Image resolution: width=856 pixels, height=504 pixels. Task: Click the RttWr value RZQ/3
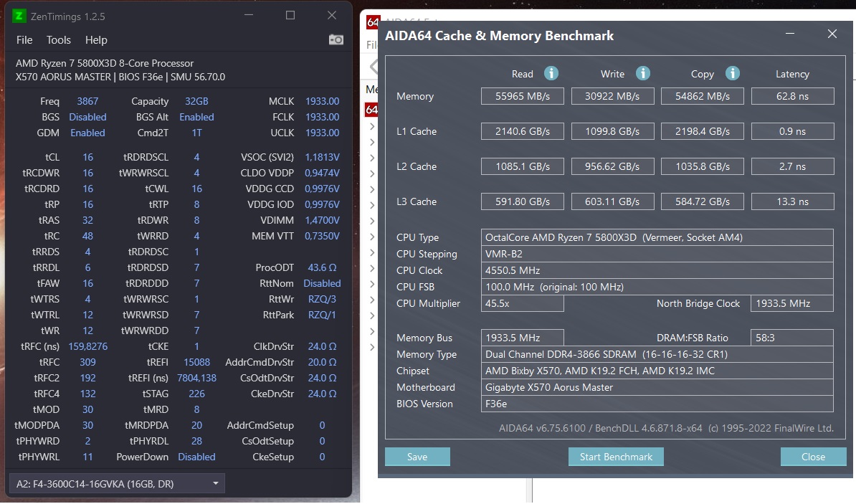click(322, 299)
